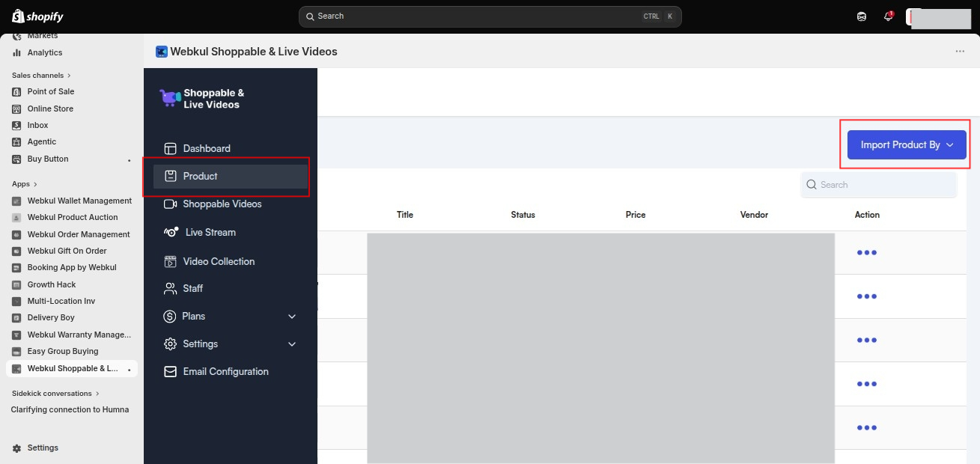The width and height of the screenshot is (980, 464).
Task: Click the Agentic channel icon
Action: pos(16,141)
